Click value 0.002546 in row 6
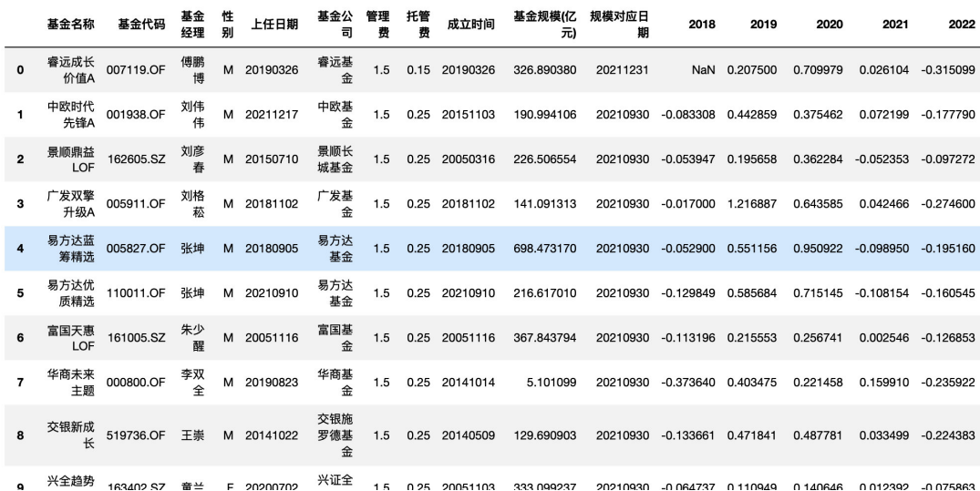Viewport: 980px width, 491px height. click(x=883, y=337)
